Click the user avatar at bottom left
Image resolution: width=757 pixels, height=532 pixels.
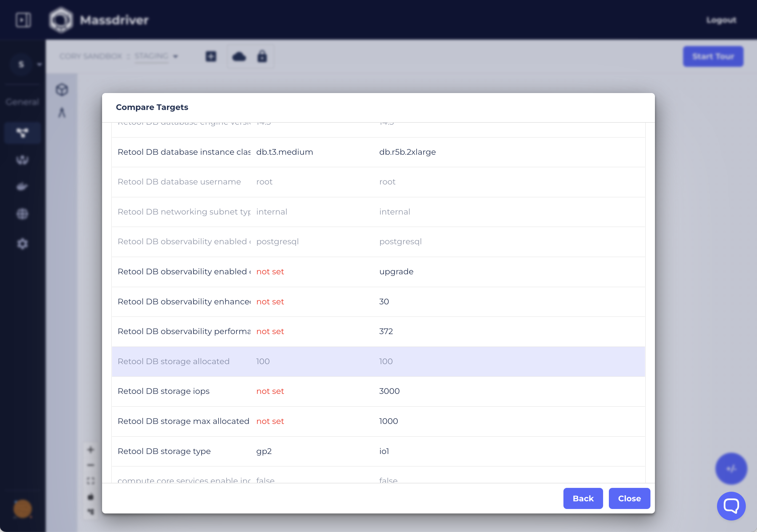tap(22, 509)
